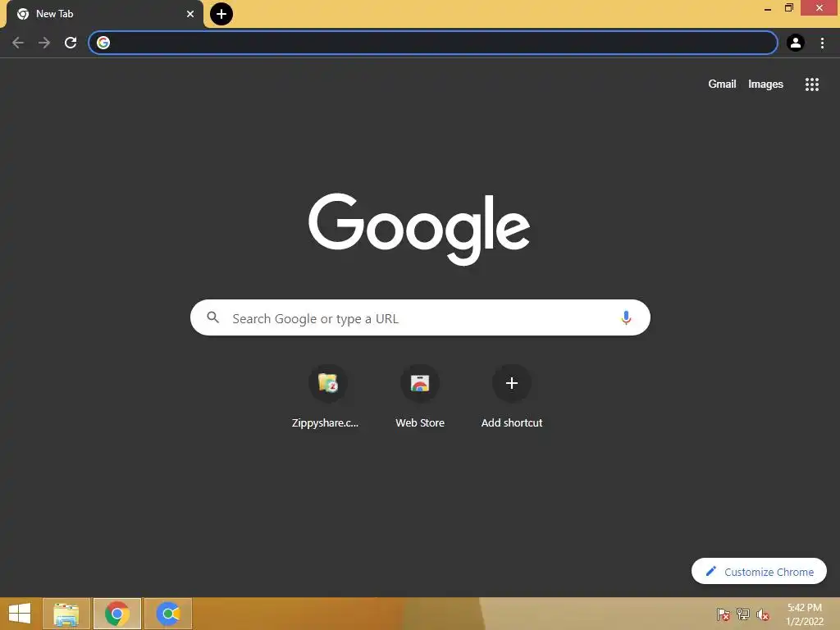Start voice search with microphone icon
The image size is (840, 630).
pyautogui.click(x=626, y=317)
